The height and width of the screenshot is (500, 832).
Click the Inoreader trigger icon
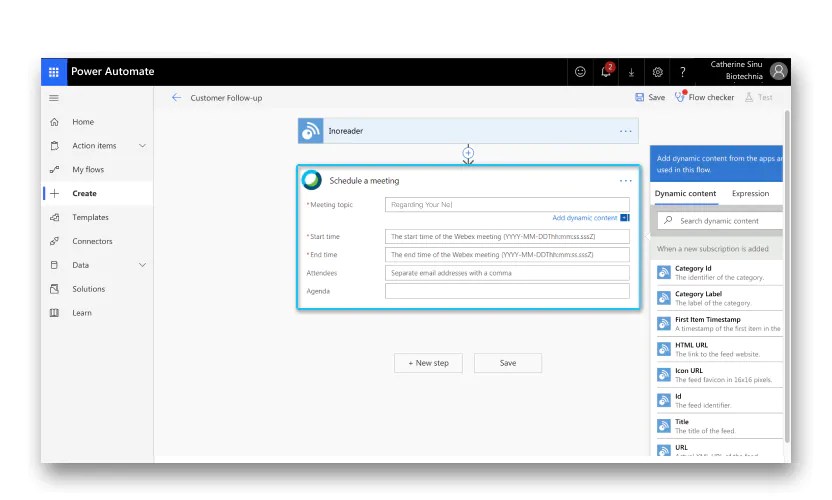(310, 131)
